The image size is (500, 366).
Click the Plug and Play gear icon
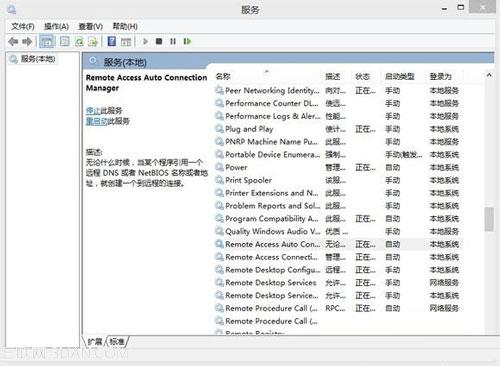(x=219, y=129)
